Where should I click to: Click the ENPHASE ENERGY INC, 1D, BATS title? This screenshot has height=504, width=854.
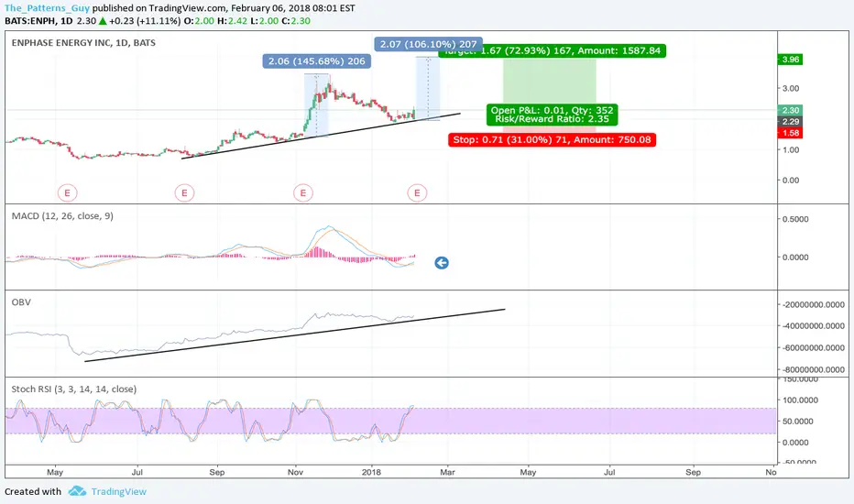83,42
